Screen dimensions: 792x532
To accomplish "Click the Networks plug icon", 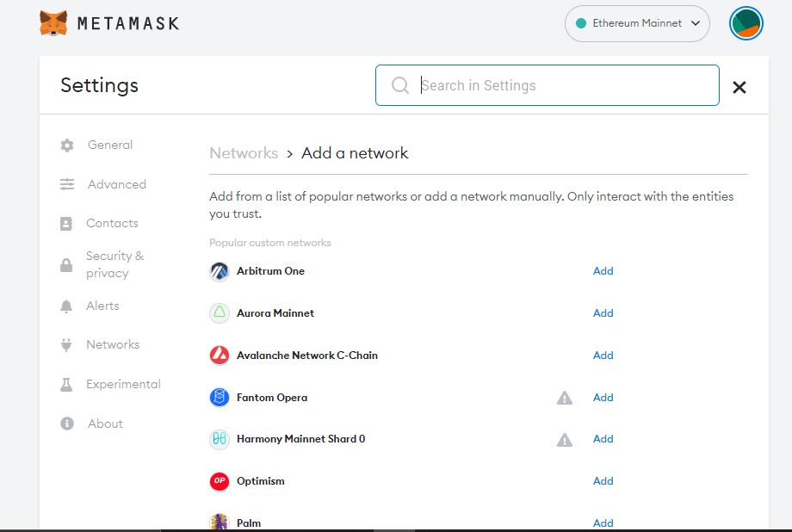I will tap(66, 344).
